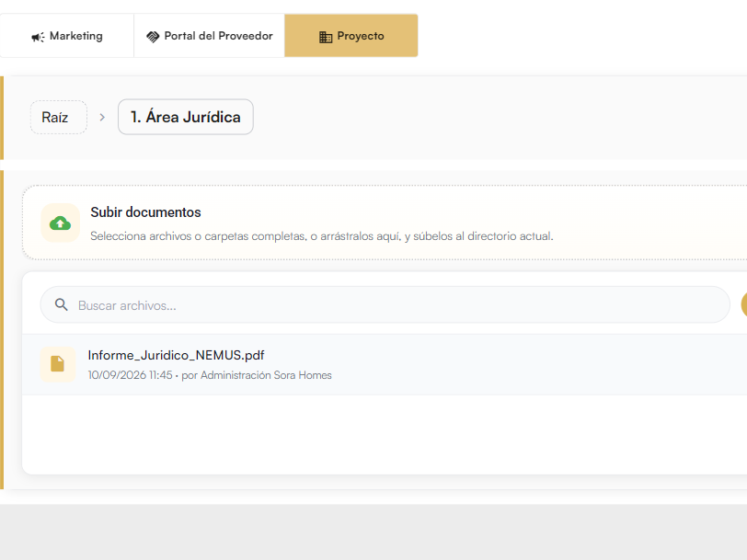Image resolution: width=747 pixels, height=560 pixels.
Task: Click the PDF file document icon
Action: (x=58, y=364)
